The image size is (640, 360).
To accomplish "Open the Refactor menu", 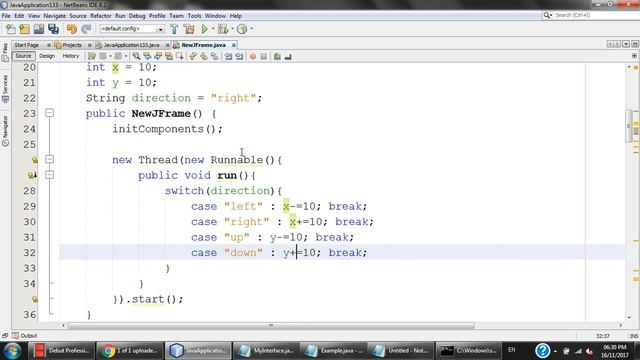I will point(100,16).
